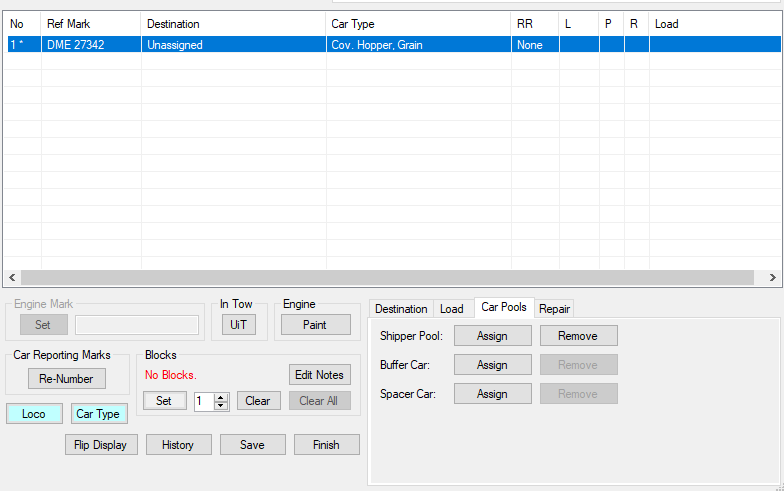
Task: Decrease the block number with down arrow
Action: click(220, 405)
